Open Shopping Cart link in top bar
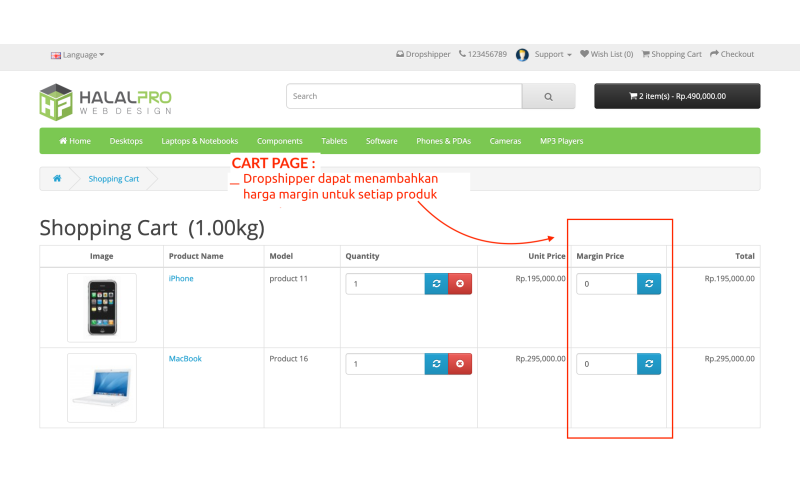 pyautogui.click(x=671, y=54)
